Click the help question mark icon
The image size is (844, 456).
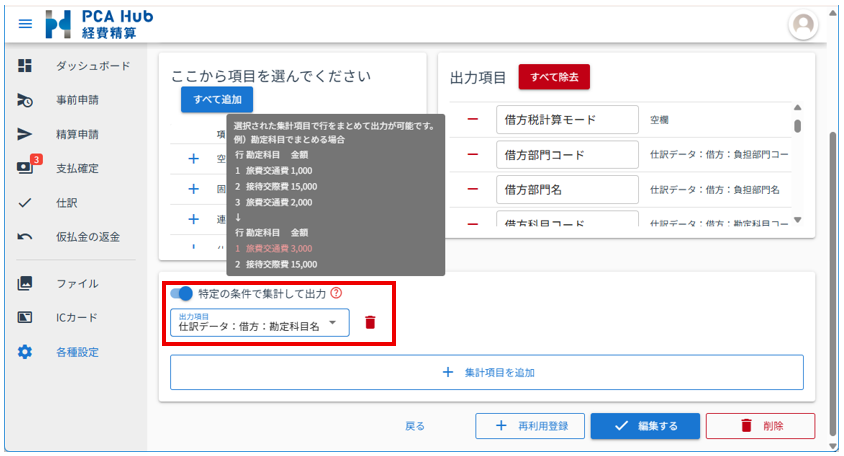[x=336, y=293]
